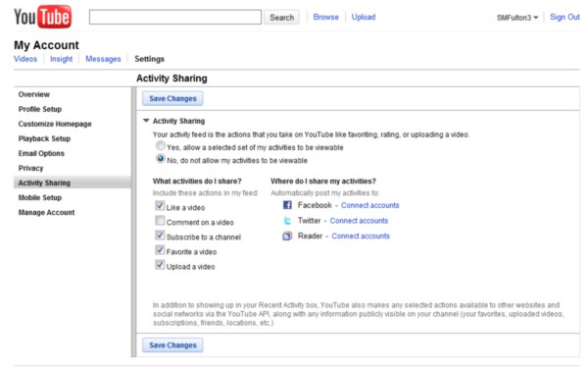Screen dimensions: 588x368
Task: Check the Comment on a video checkbox
Action: click(160, 220)
